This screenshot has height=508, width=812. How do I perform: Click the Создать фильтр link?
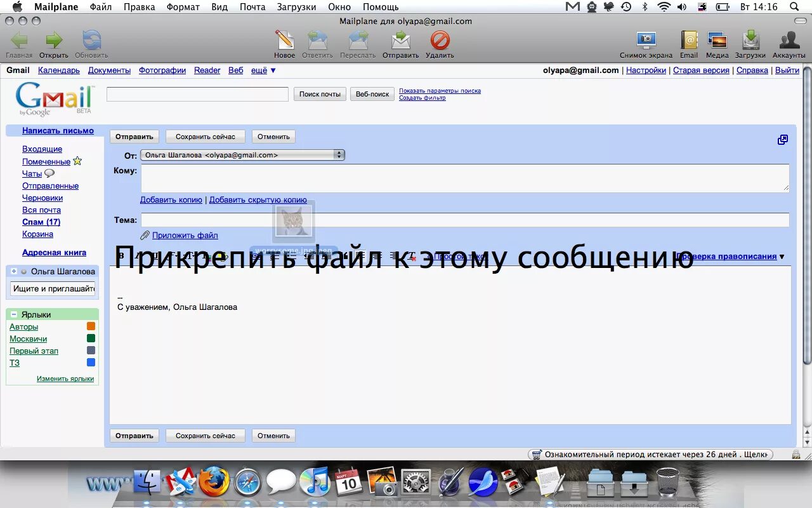coord(422,98)
